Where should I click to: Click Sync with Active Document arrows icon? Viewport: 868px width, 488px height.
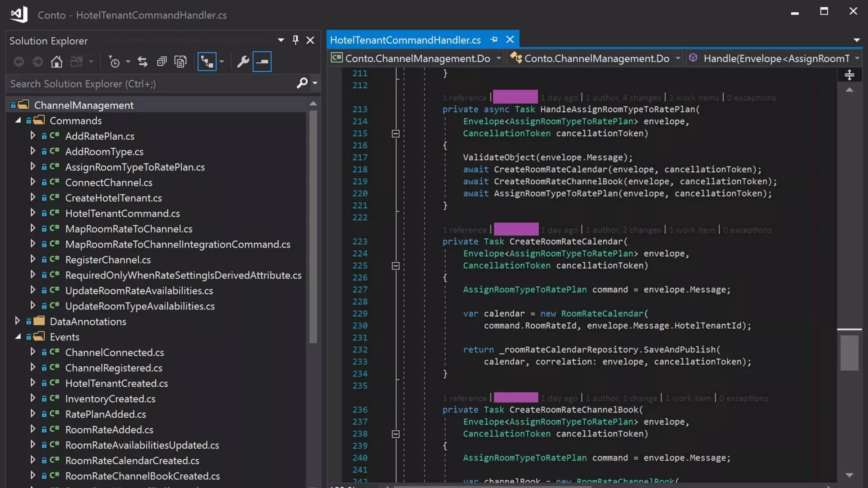(143, 62)
